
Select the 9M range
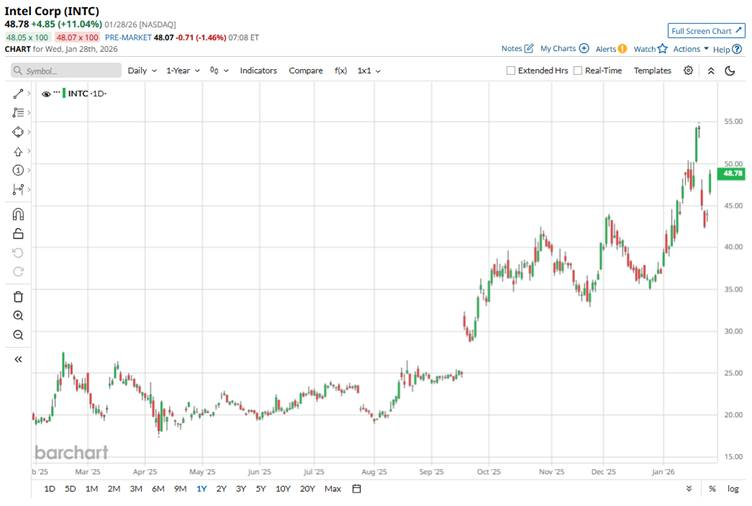(180, 489)
